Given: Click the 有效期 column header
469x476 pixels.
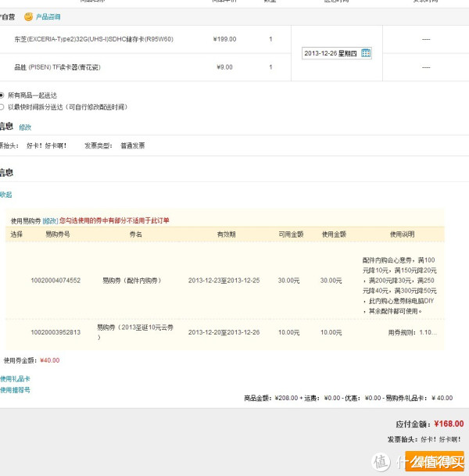Looking at the screenshot, I should click(226, 234).
